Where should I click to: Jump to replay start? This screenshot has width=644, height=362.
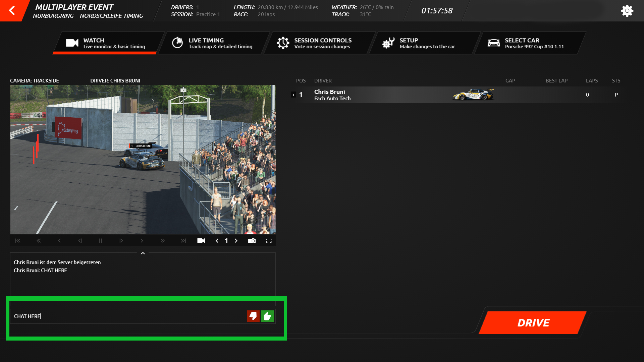click(x=18, y=241)
